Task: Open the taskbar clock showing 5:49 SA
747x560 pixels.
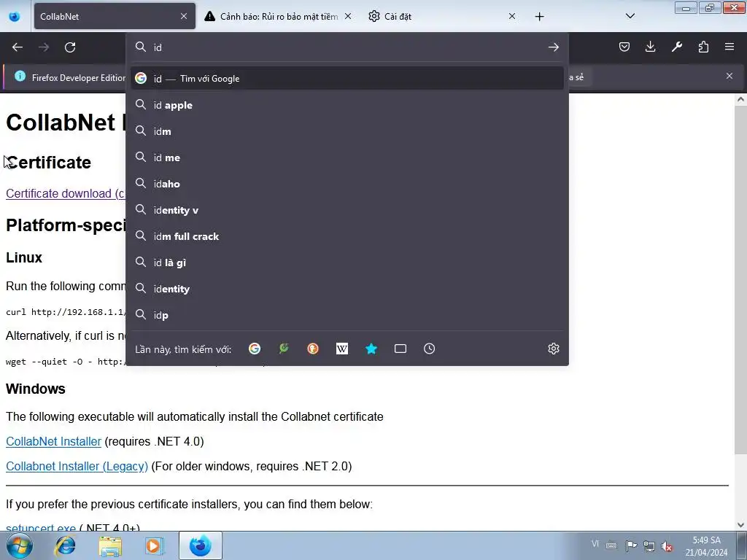Action: 706,546
